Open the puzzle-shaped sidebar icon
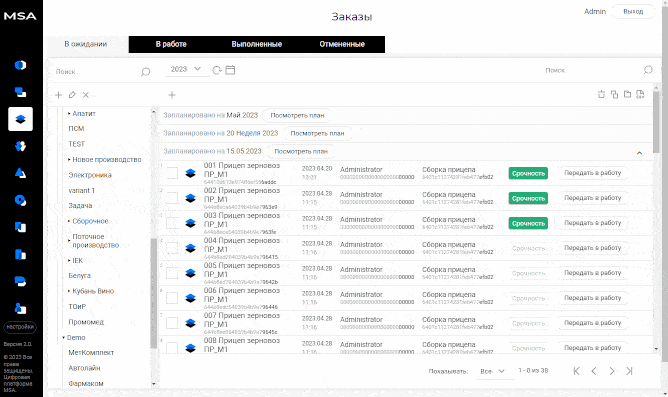This screenshot has height=397, width=668. click(20, 146)
